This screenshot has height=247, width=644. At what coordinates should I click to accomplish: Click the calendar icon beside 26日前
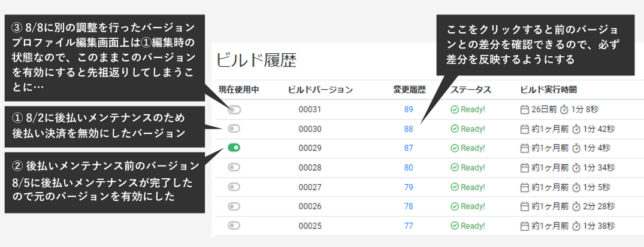click(x=524, y=109)
